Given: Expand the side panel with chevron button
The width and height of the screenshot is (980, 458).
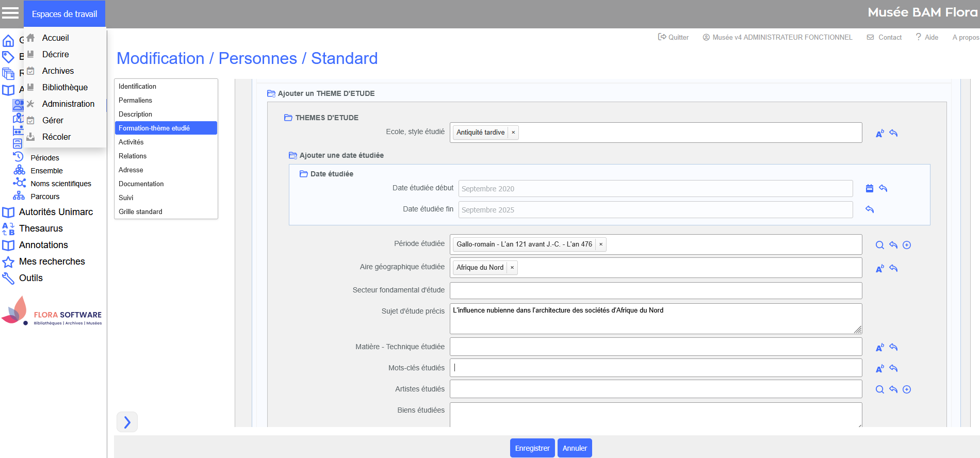Looking at the screenshot, I should (x=127, y=422).
